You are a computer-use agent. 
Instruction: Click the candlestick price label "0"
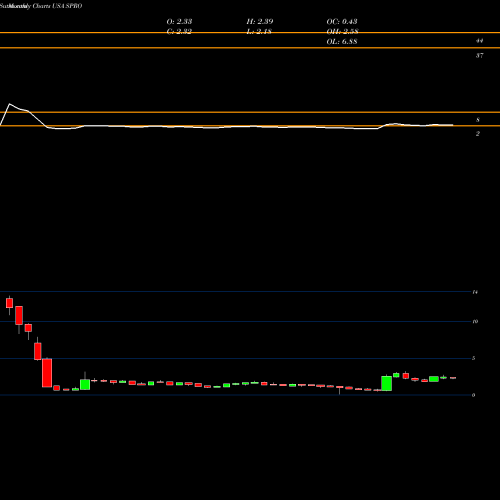coord(474,395)
